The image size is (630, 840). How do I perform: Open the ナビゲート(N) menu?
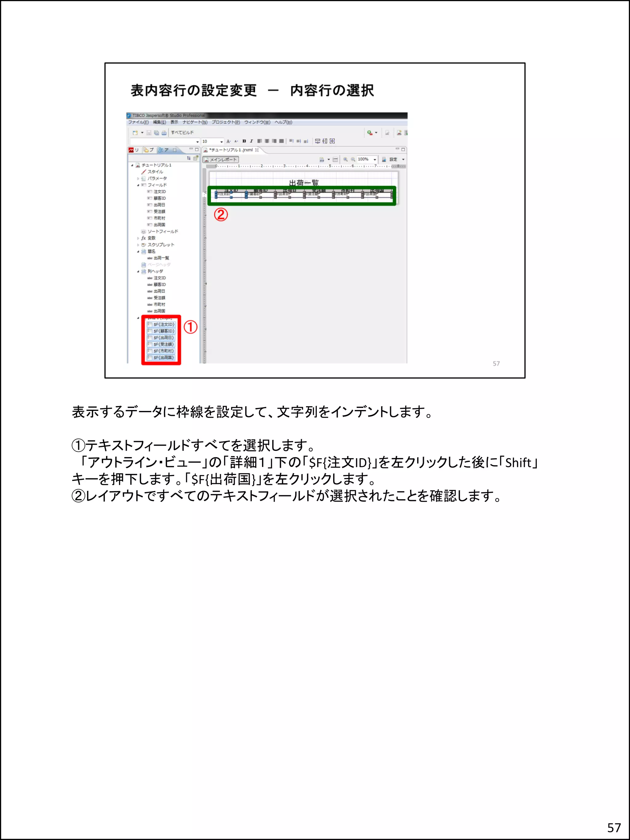click(195, 122)
